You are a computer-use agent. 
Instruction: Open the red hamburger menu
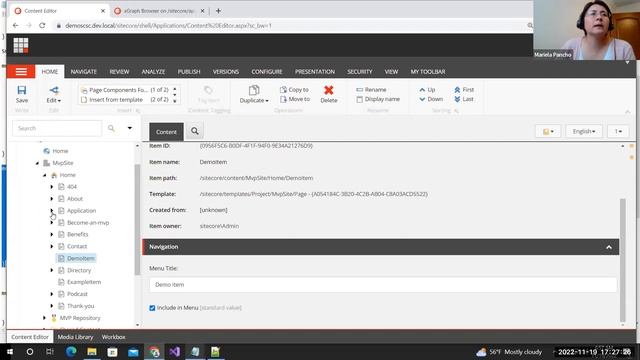[21, 72]
